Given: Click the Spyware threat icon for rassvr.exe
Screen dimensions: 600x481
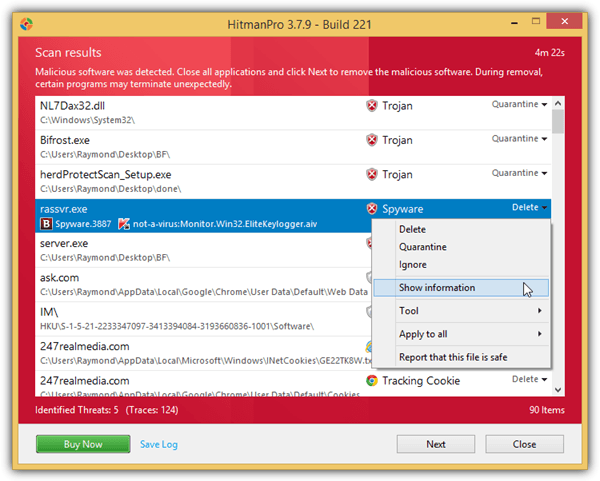Looking at the screenshot, I should tap(371, 209).
